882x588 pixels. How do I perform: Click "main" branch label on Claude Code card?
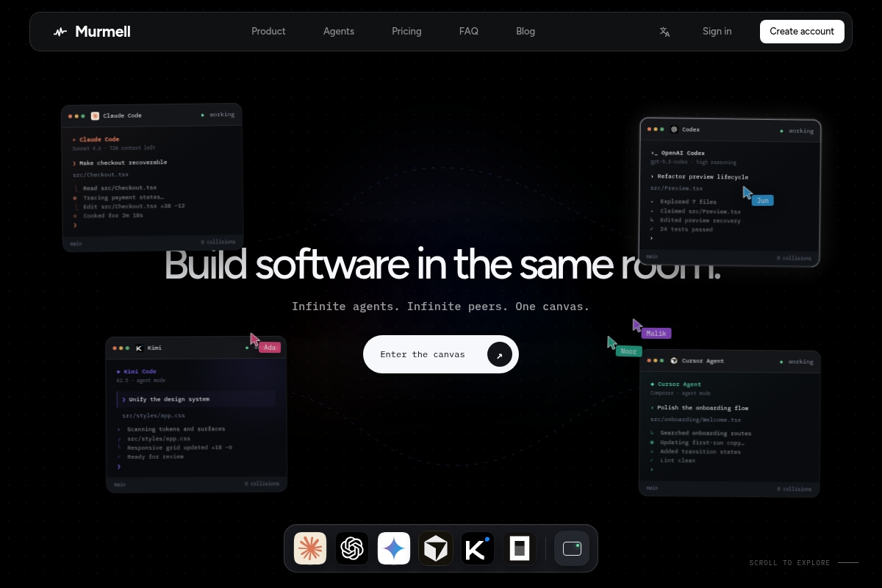[x=76, y=243]
